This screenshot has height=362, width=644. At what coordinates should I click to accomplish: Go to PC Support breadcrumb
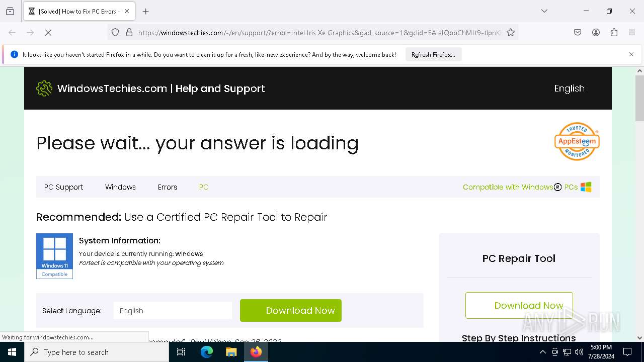tap(63, 187)
